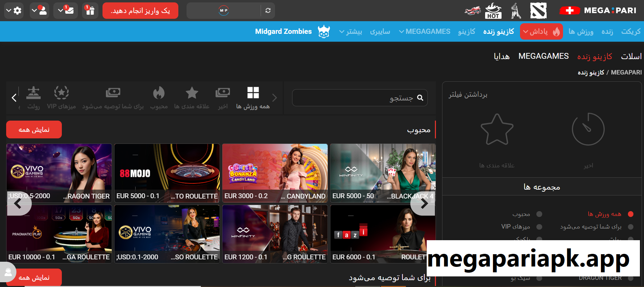
Task: Click the refresh balance icon
Action: (x=268, y=11)
